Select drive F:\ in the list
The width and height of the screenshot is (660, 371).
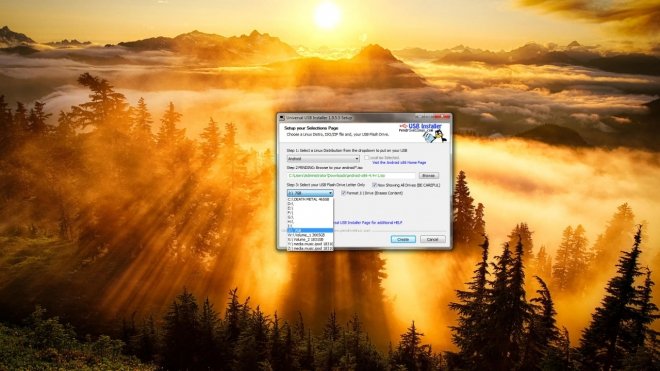tap(310, 213)
